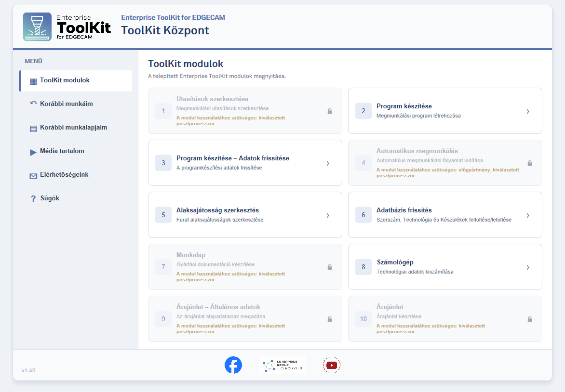
Task: Click the ToolKit Központ heading
Action: pos(165,30)
